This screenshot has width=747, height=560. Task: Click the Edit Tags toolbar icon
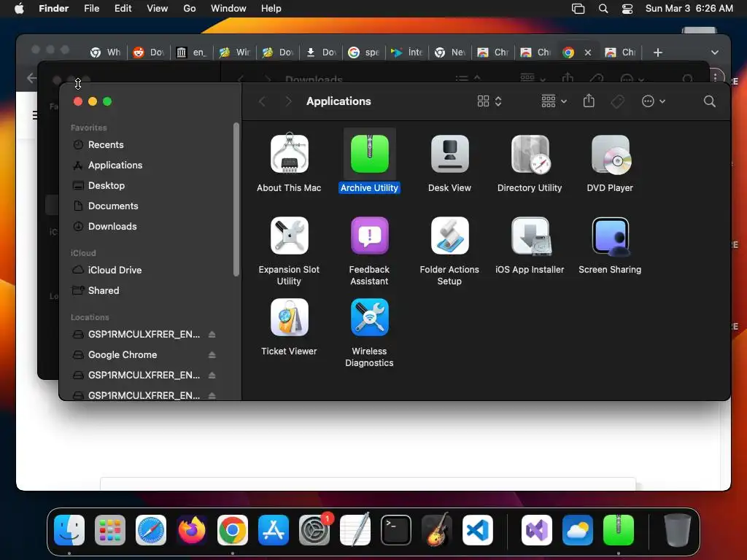617,101
